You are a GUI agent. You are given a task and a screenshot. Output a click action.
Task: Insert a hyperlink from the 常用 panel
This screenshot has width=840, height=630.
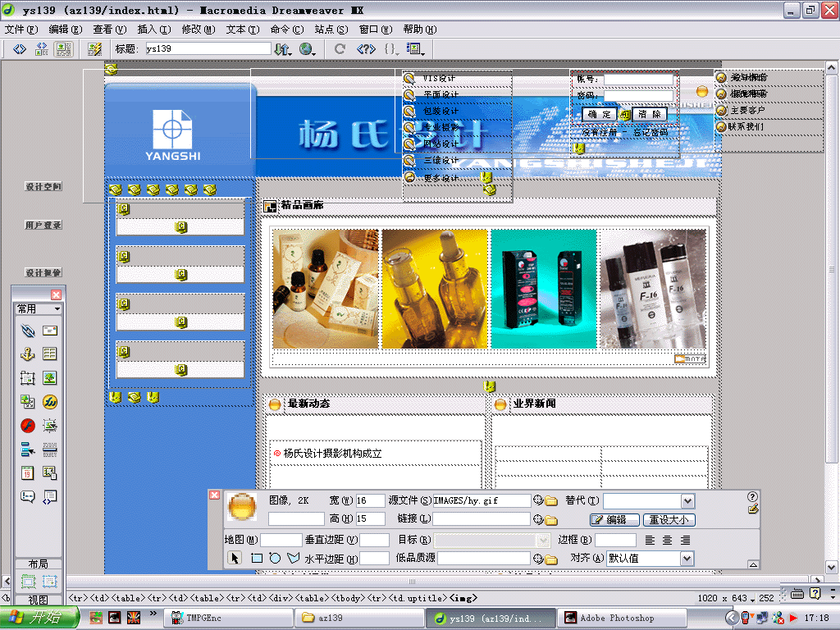28,331
